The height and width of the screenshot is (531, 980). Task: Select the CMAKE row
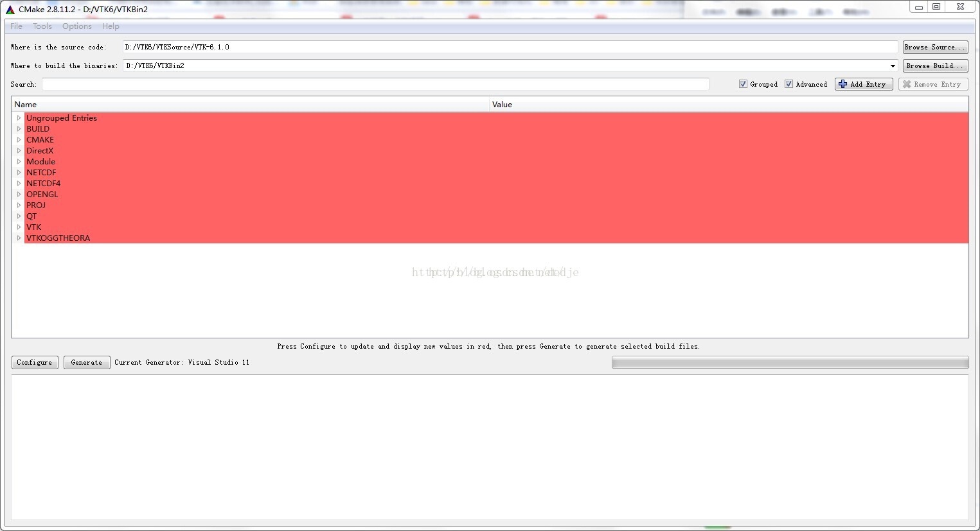pos(496,140)
